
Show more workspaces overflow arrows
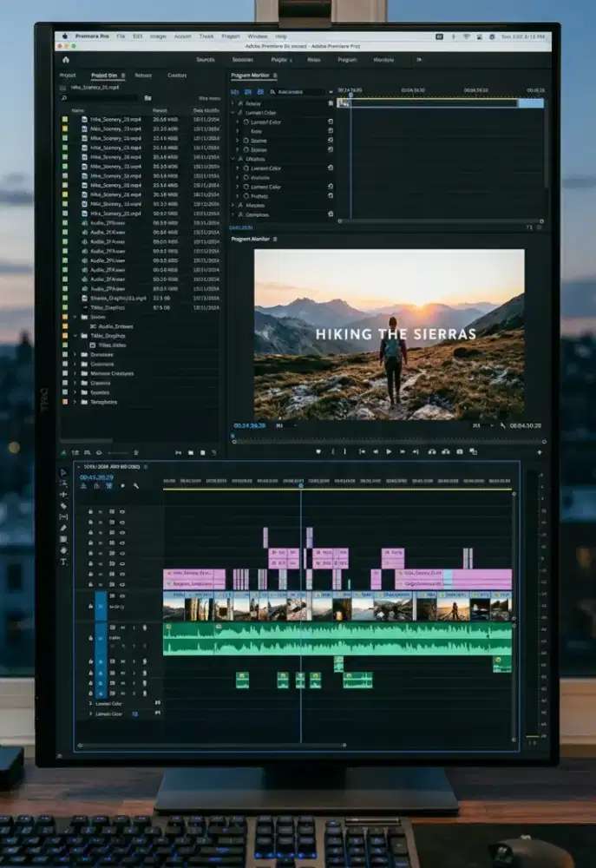pyautogui.click(x=419, y=60)
